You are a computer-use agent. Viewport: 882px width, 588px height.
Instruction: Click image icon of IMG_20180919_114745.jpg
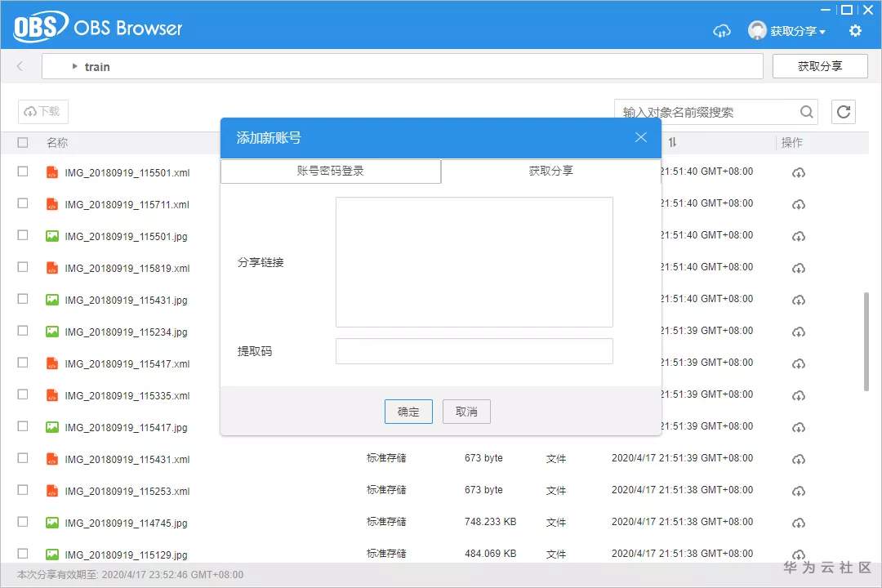click(x=51, y=522)
